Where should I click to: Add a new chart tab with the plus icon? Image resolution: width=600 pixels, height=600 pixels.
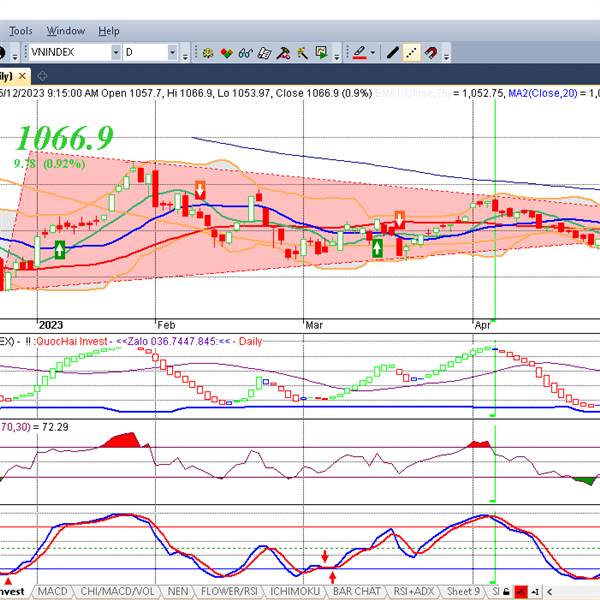pyautogui.click(x=42, y=76)
